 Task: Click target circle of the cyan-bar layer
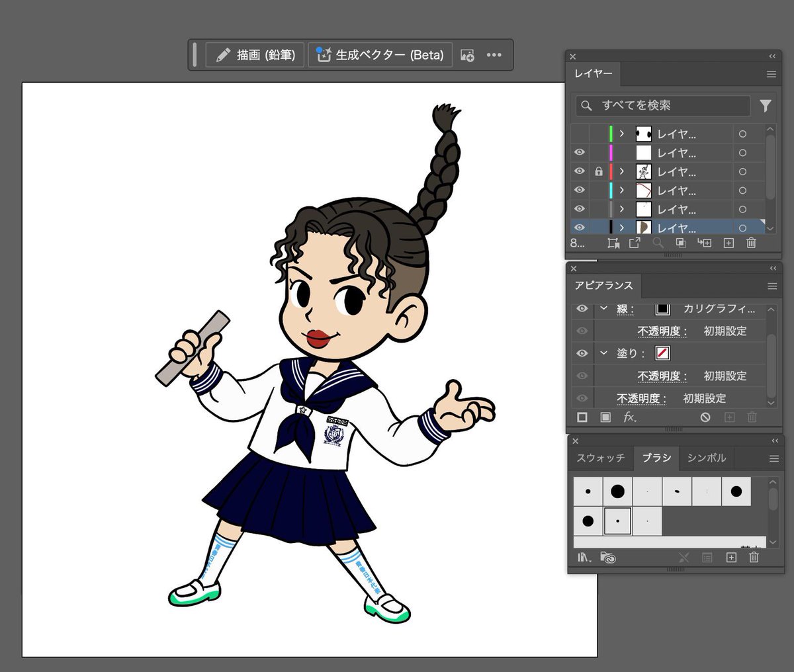click(742, 190)
